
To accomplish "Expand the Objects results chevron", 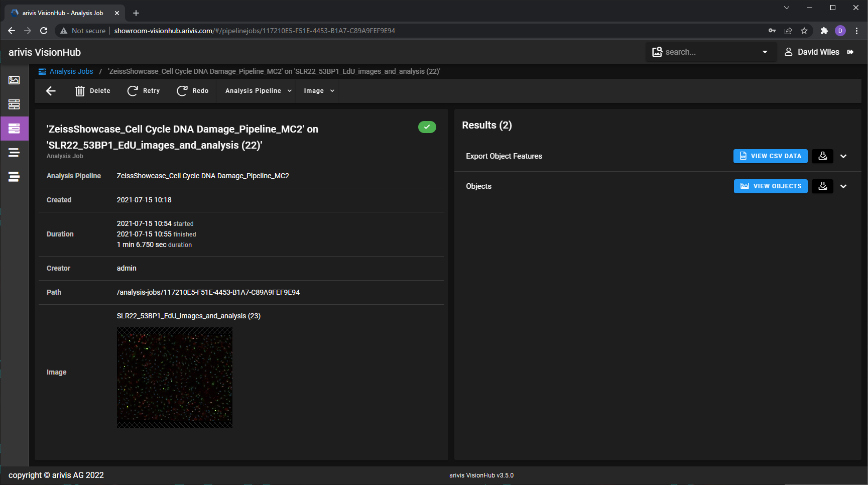I will click(844, 186).
